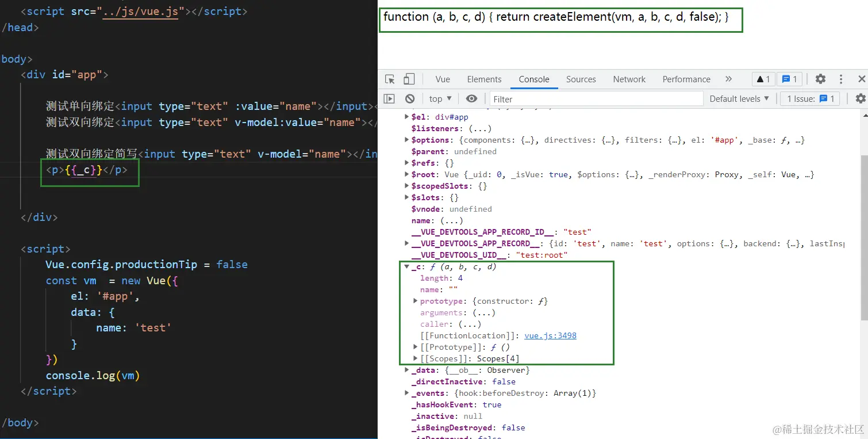Expand the prototype property
Screen dimensions: 868x439
coord(416,301)
